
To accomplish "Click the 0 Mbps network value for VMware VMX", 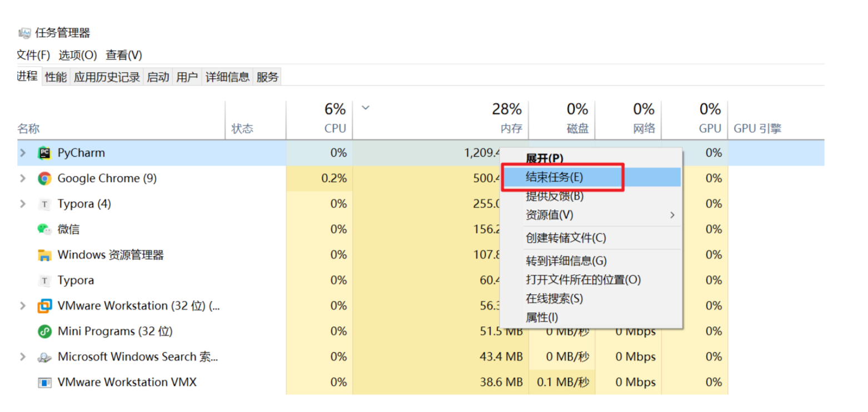I will [636, 383].
